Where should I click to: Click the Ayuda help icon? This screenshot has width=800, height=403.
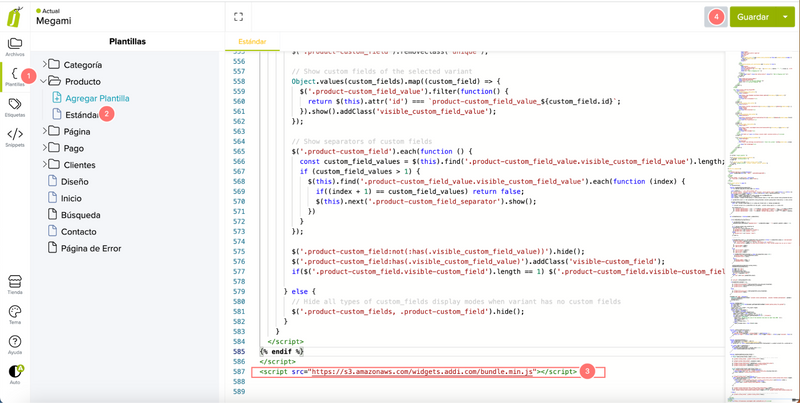(x=14, y=344)
